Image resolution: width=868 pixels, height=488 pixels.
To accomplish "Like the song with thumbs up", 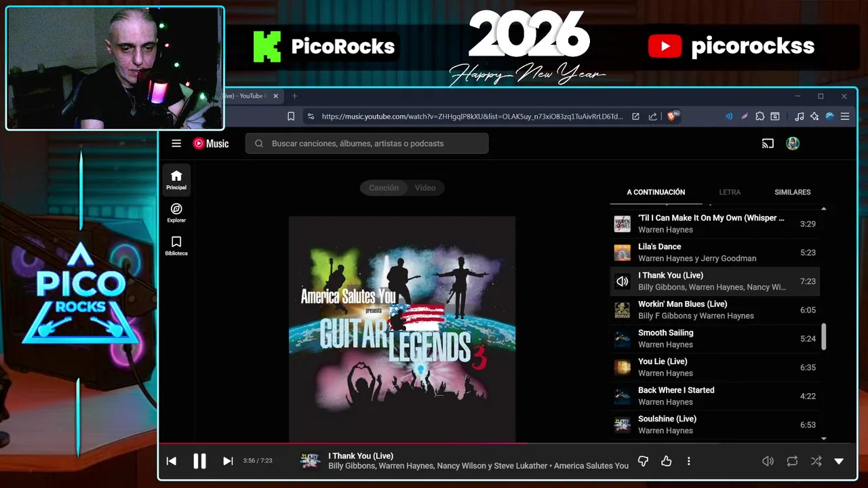I will point(667,461).
